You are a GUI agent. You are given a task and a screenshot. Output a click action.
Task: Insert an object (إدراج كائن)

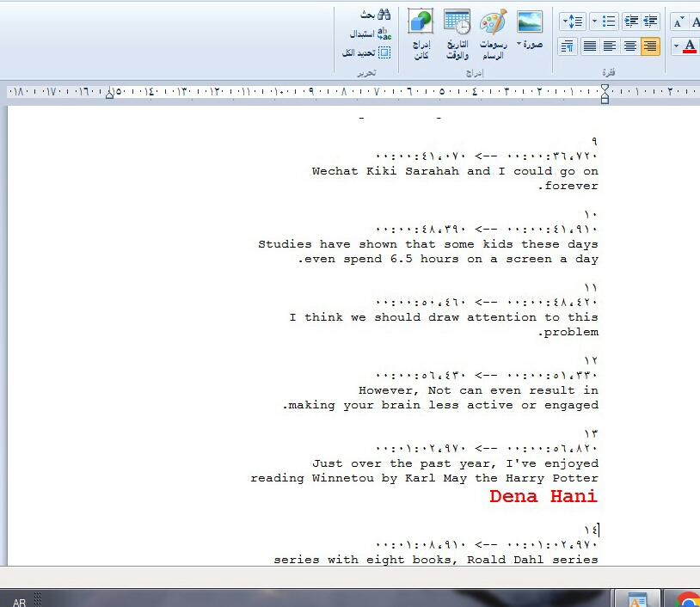[x=421, y=34]
